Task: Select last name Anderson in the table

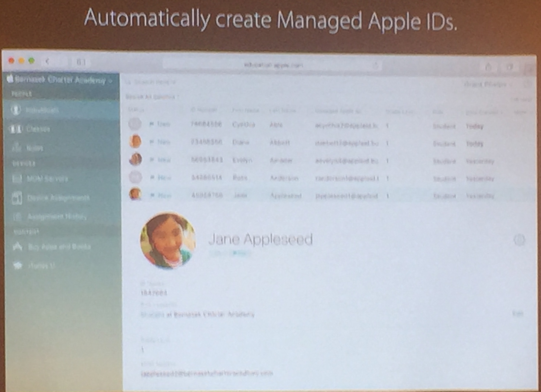Action: (x=284, y=178)
